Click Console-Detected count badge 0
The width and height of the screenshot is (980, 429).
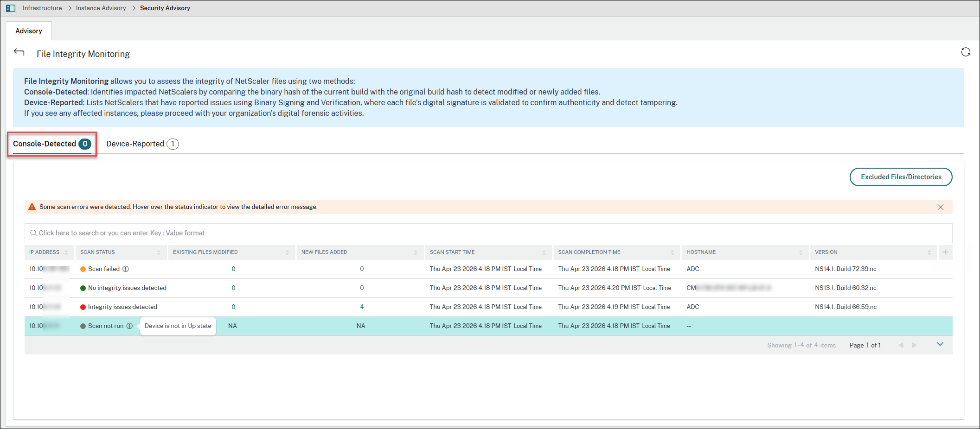point(85,144)
